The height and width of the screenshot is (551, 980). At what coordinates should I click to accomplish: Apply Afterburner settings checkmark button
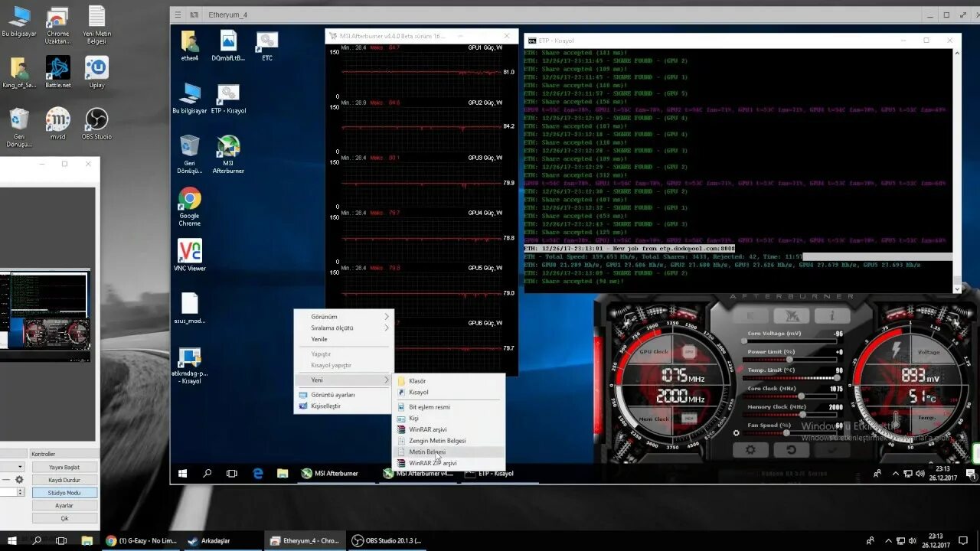pos(831,450)
